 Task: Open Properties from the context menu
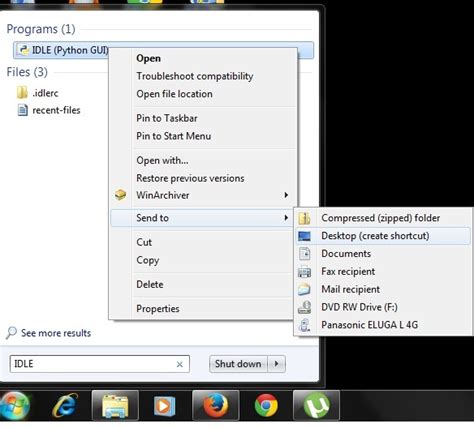click(158, 309)
